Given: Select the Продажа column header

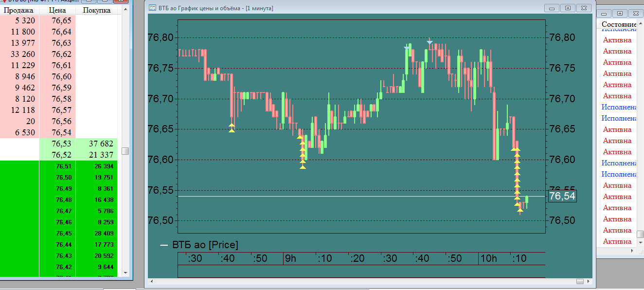Looking at the screenshot, I should pyautogui.click(x=18, y=10).
